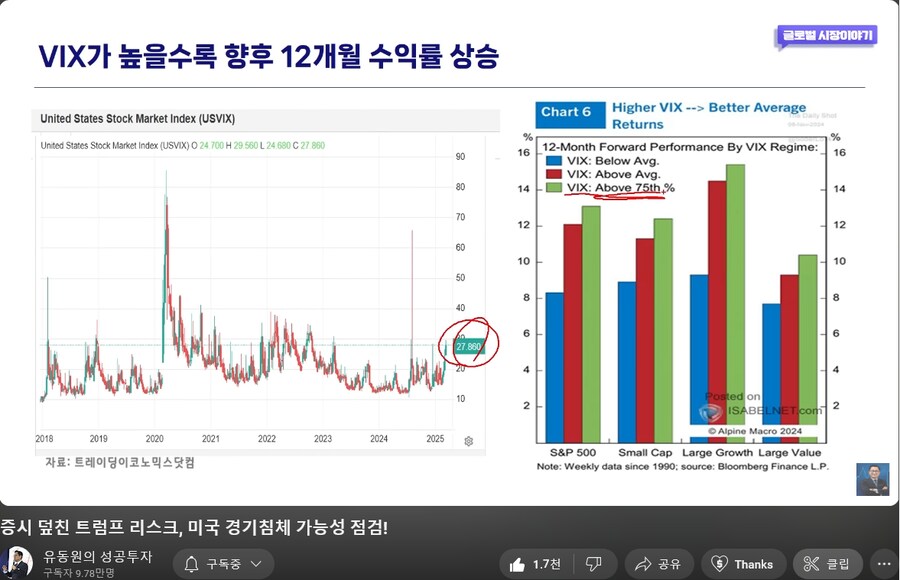Click the © Alpine Macro 2024 credit text
Image resolution: width=900 pixels, height=580 pixels.
755,431
